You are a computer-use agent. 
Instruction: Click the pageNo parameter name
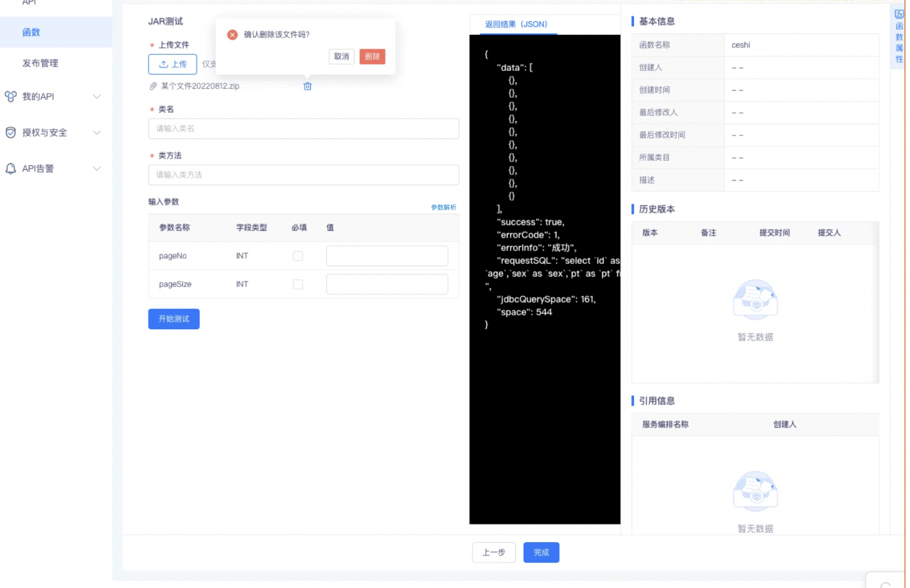(x=173, y=256)
